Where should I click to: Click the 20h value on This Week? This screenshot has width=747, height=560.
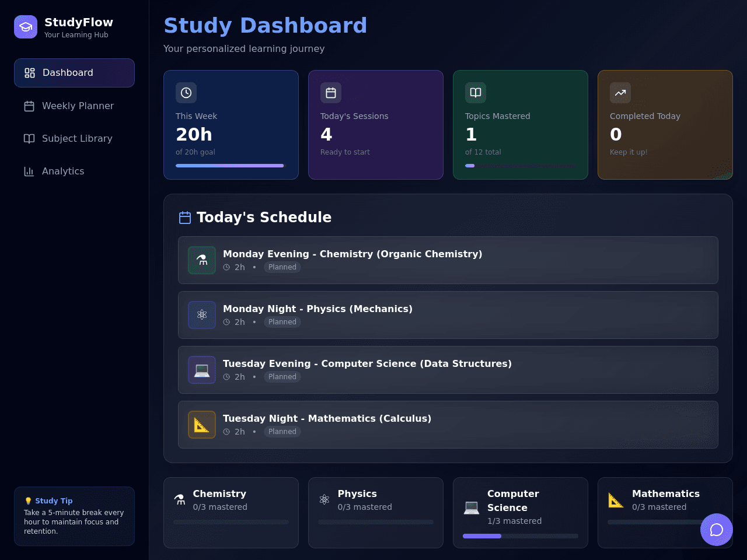click(x=194, y=135)
